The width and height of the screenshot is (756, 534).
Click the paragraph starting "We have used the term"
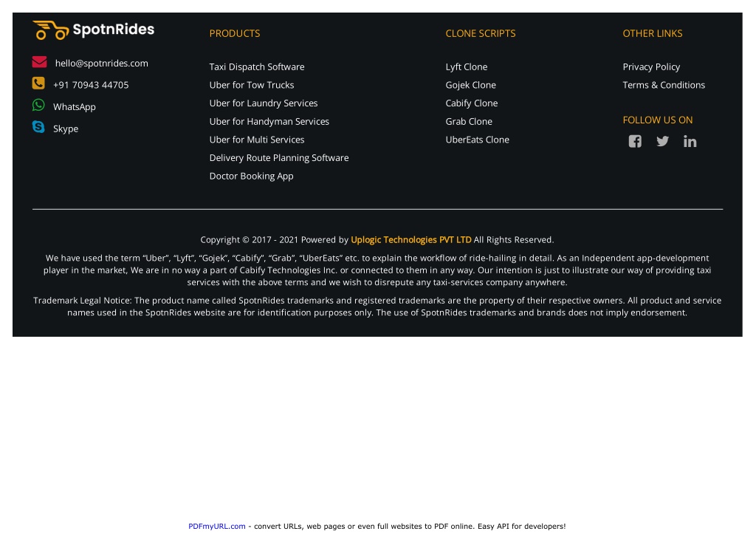pyautogui.click(x=377, y=270)
